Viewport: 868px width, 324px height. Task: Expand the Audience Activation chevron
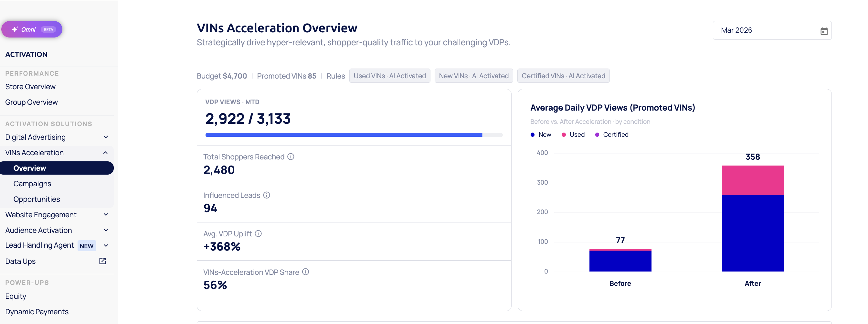(105, 230)
